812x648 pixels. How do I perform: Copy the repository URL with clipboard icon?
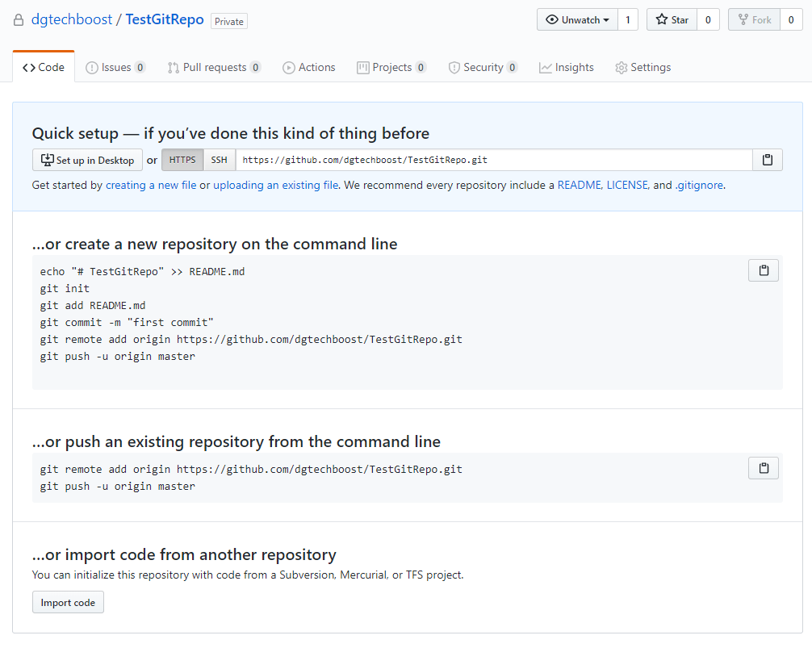coord(767,160)
